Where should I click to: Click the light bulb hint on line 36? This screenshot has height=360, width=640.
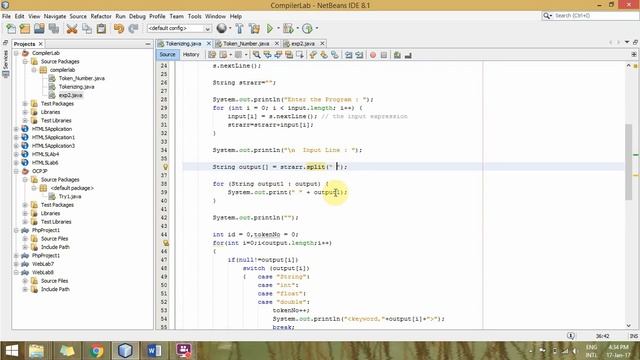165,167
